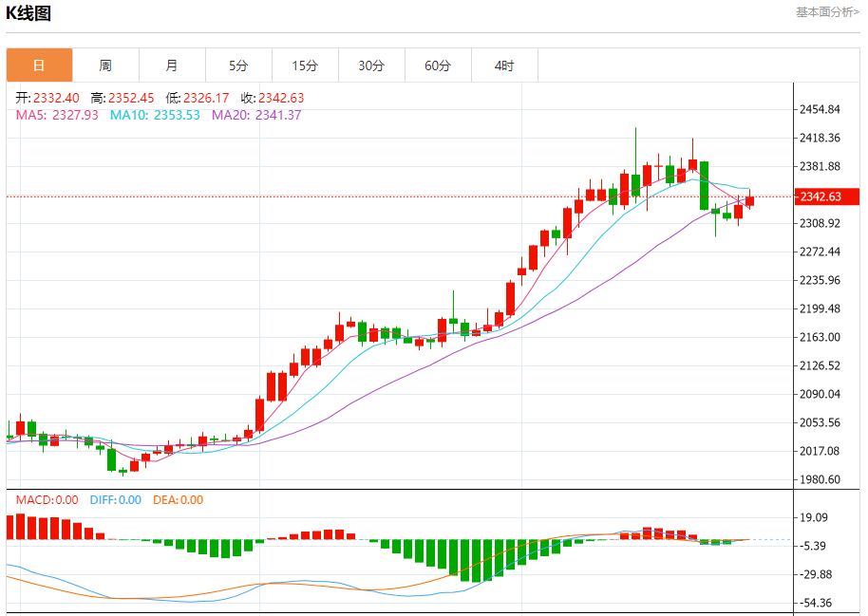868x616 pixels.
Task: Open the 15分 interval tab
Action: pos(305,65)
